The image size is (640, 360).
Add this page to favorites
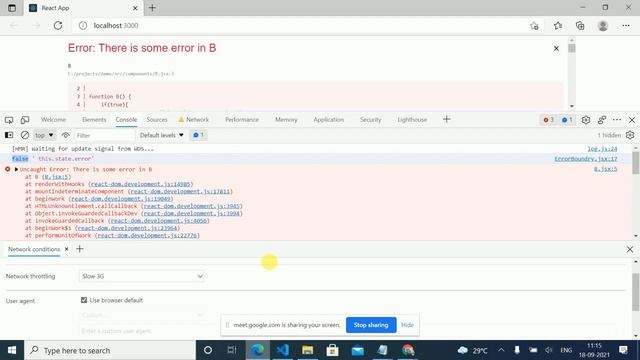click(534, 26)
